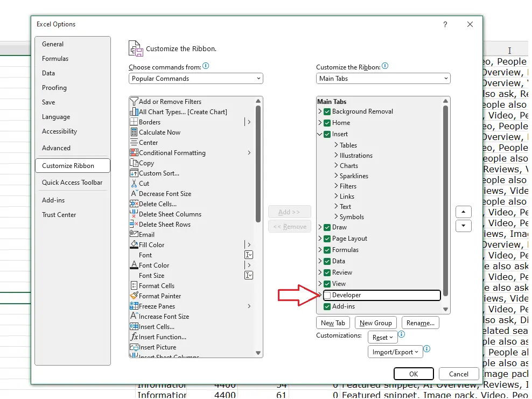
Task: Select the Format Painter command icon
Action: click(135, 296)
